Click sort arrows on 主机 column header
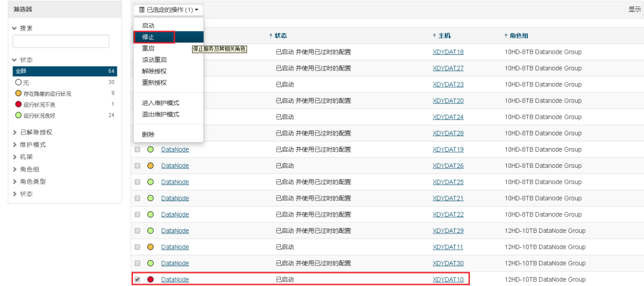This screenshot has height=286, width=644. coord(435,36)
